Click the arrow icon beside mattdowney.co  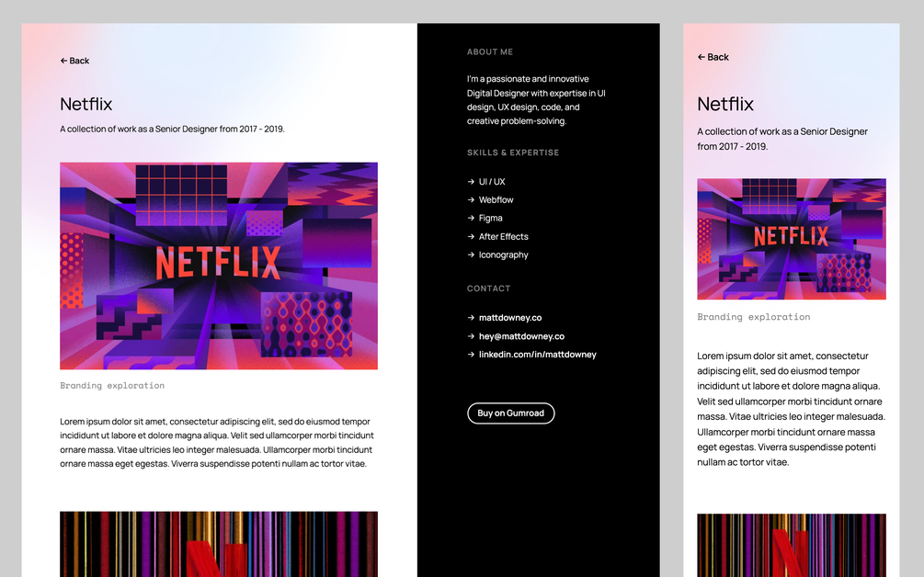(x=471, y=318)
